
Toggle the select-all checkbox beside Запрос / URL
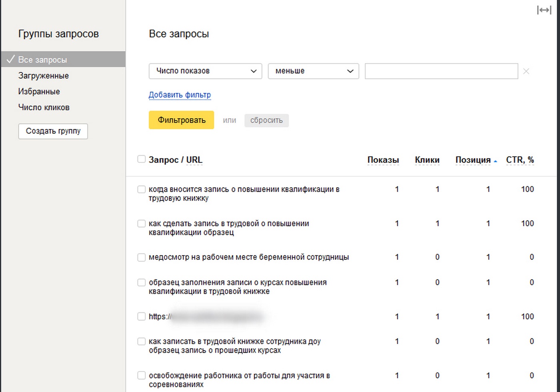tap(141, 159)
